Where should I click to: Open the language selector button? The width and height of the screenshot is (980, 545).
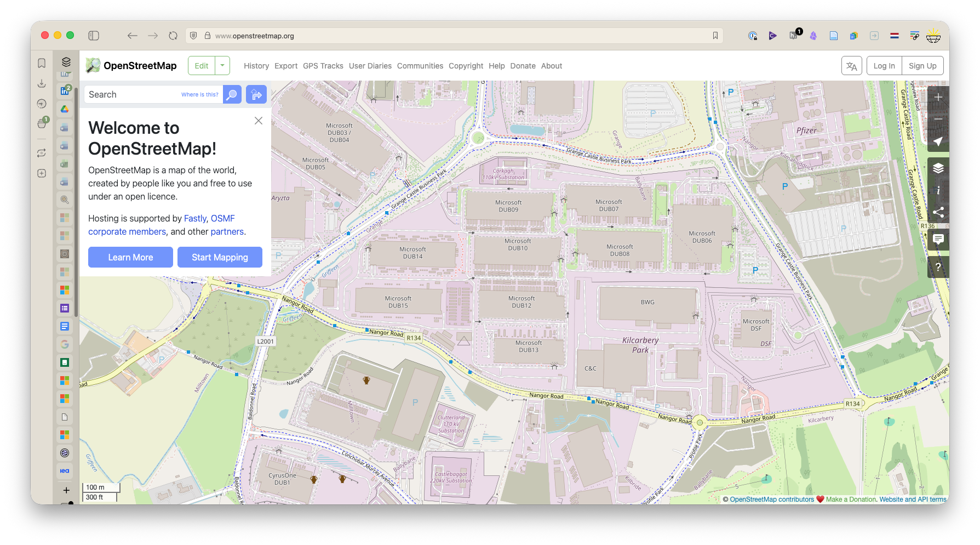[851, 66]
